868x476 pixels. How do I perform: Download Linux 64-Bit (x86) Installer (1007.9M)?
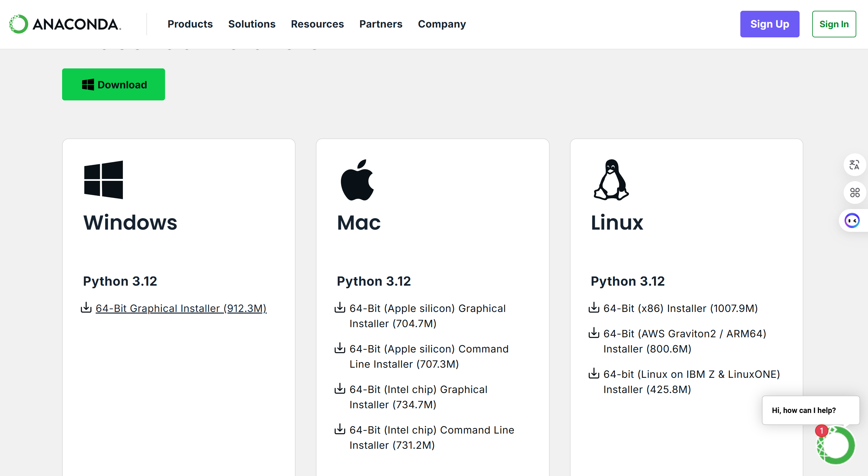click(681, 308)
